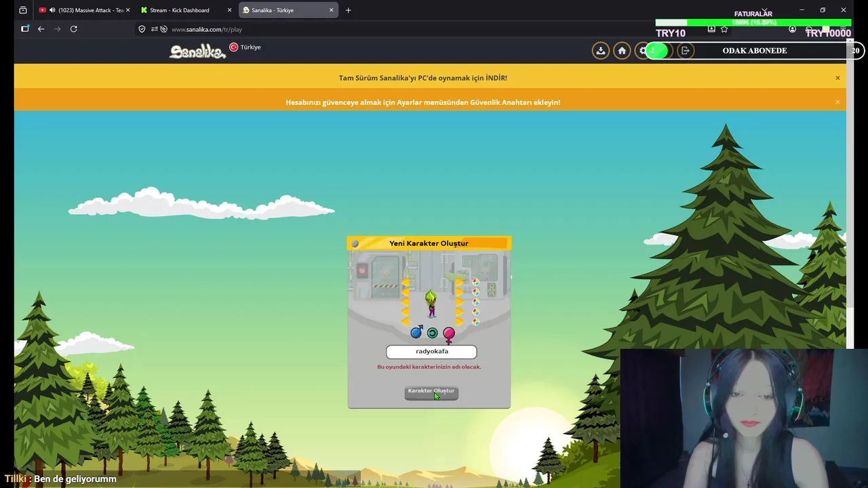The height and width of the screenshot is (488, 868).
Task: Click the fourth left yellow arrow beside character
Action: coord(406,312)
